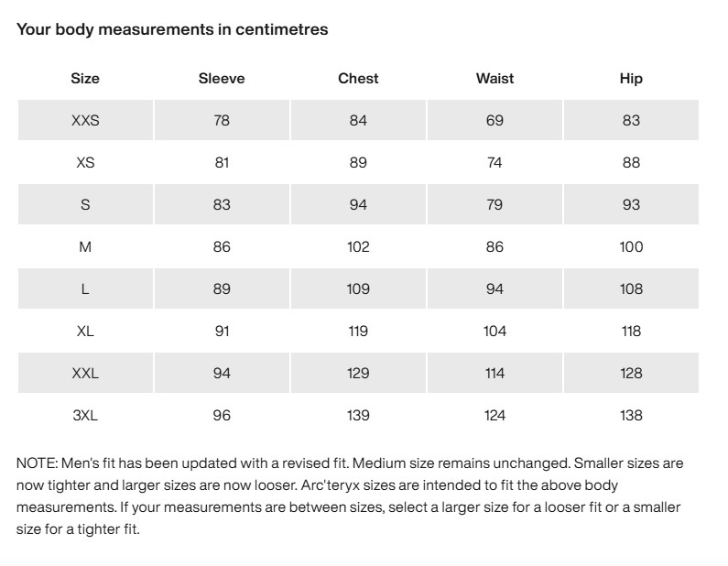Screen dimensions: 728x566
Task: Click the Chest column header
Action: (x=358, y=78)
